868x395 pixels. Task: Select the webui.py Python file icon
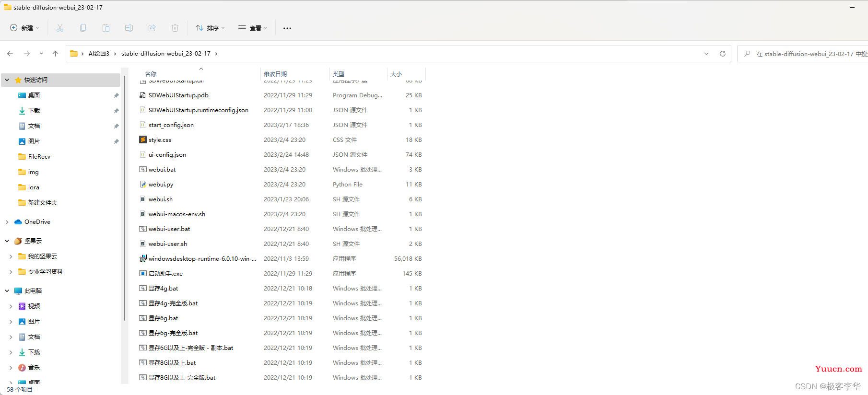(x=143, y=184)
